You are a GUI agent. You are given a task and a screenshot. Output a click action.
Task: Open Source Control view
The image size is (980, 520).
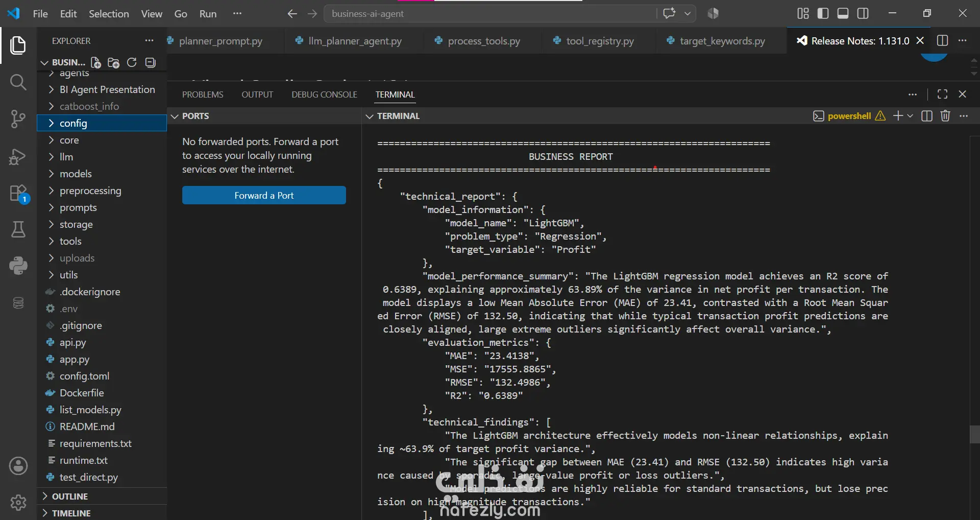(18, 119)
